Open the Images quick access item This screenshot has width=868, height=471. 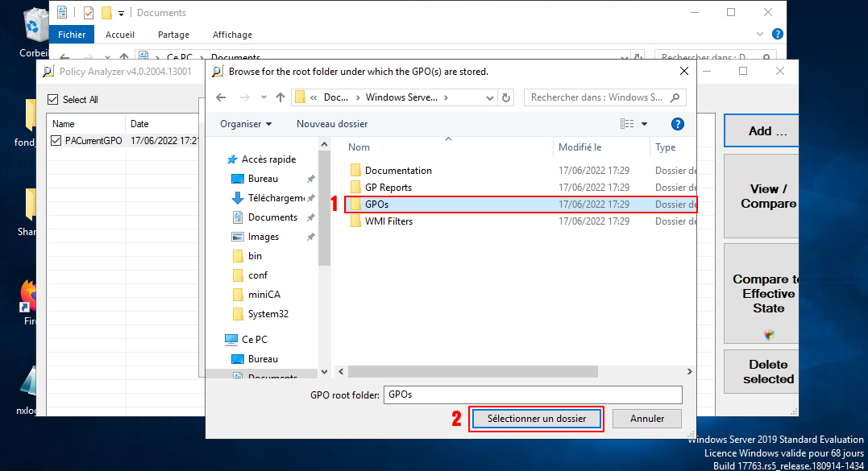coord(264,237)
